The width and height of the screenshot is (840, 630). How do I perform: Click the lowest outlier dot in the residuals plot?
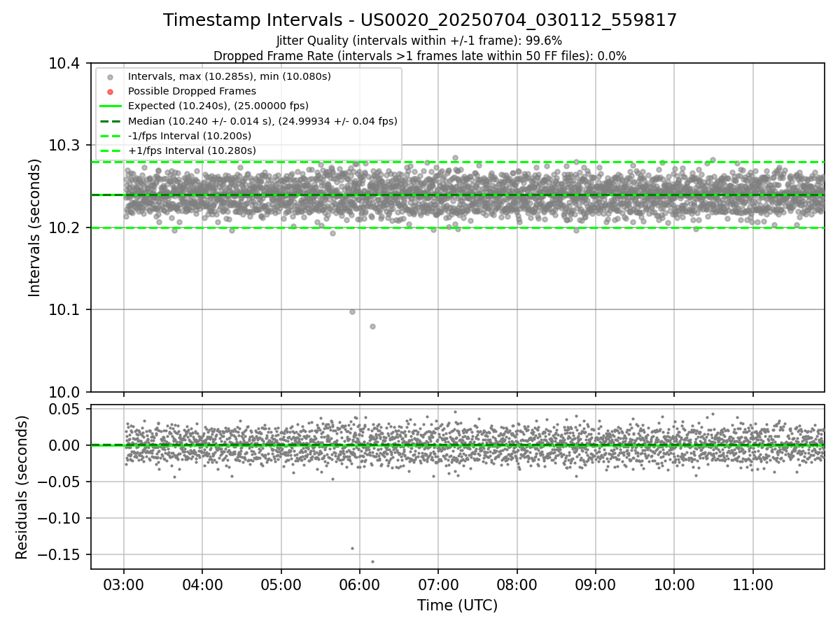click(x=372, y=561)
